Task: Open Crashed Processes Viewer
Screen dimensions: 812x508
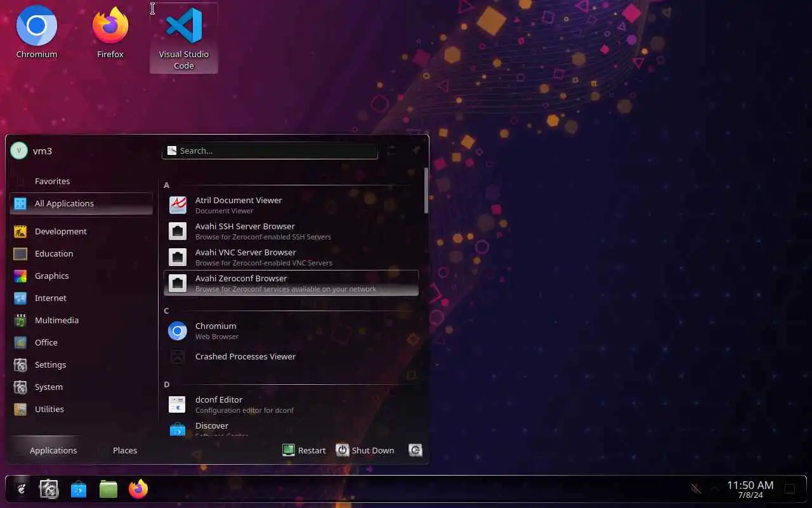Action: [291, 357]
